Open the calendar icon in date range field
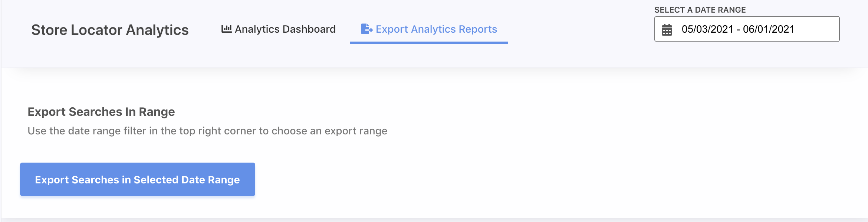This screenshot has height=222, width=868. click(x=667, y=30)
